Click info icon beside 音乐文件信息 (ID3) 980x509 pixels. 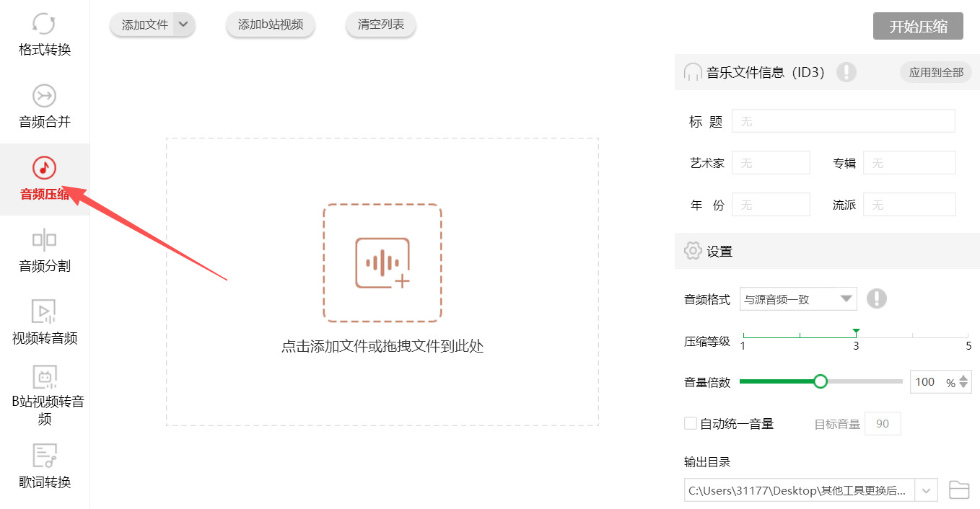pos(846,72)
